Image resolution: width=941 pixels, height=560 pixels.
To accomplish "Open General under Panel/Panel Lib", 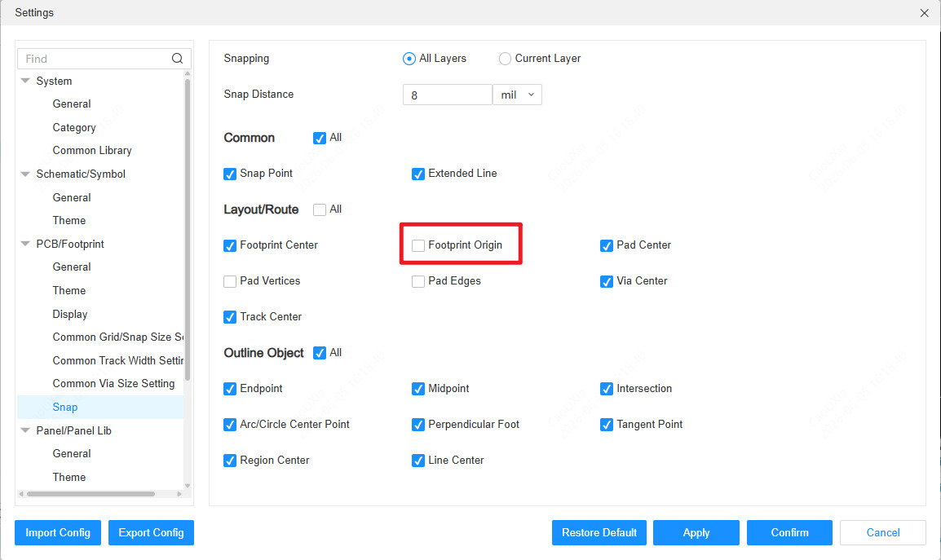I will pos(72,454).
